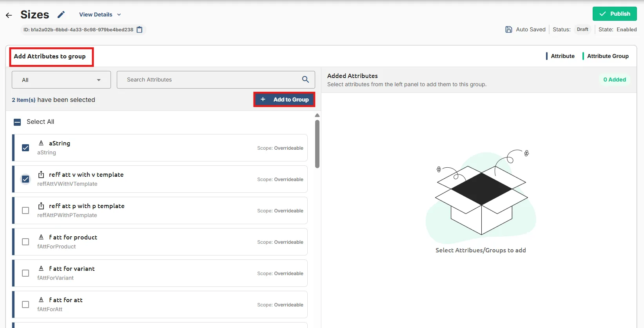Viewport: 644px width, 328px height.
Task: Click the attribute list scrollbar thumb
Action: [x=317, y=144]
